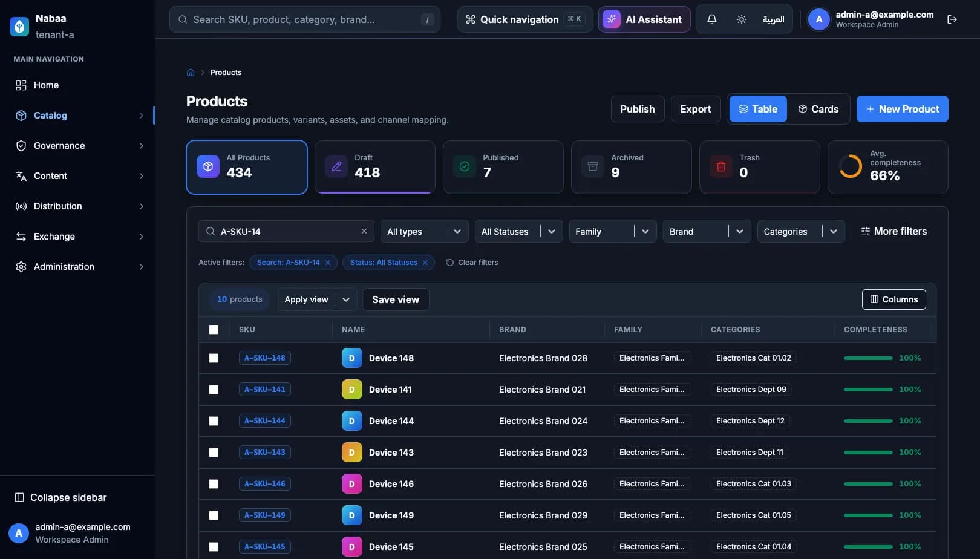
Task: Click the Export button
Action: pyautogui.click(x=696, y=109)
